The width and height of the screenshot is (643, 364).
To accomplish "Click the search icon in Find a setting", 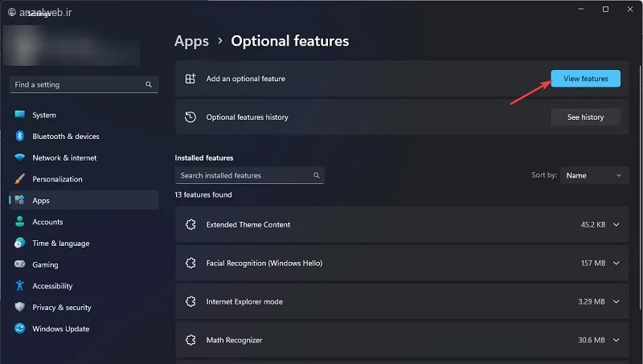I will tap(149, 84).
